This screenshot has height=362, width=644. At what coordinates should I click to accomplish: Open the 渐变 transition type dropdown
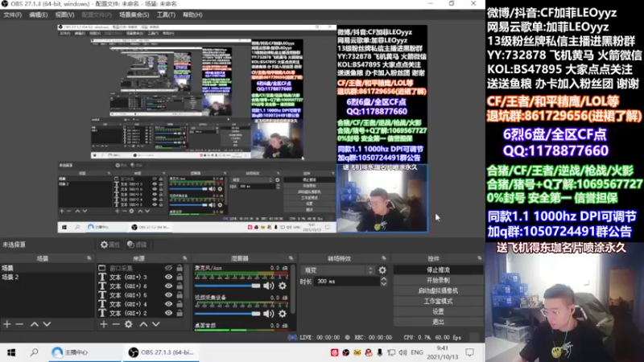[x=338, y=270]
